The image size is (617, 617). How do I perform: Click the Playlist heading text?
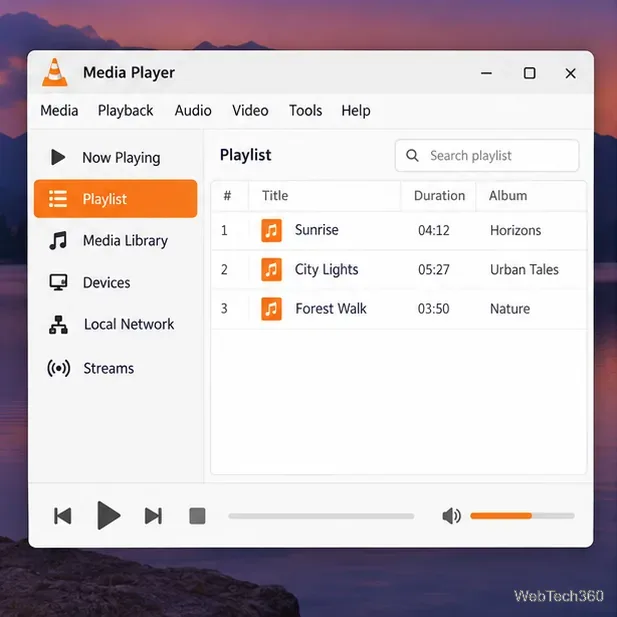pyautogui.click(x=246, y=155)
